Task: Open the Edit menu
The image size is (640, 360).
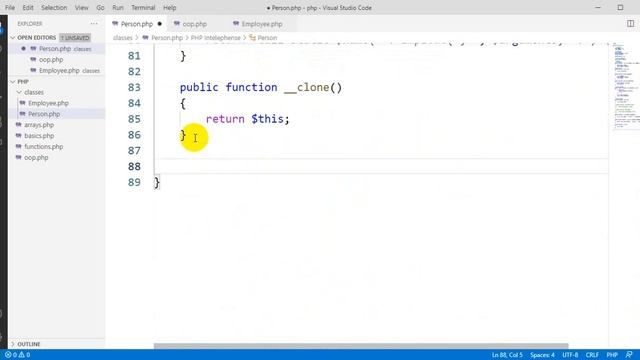Action: 28,7
